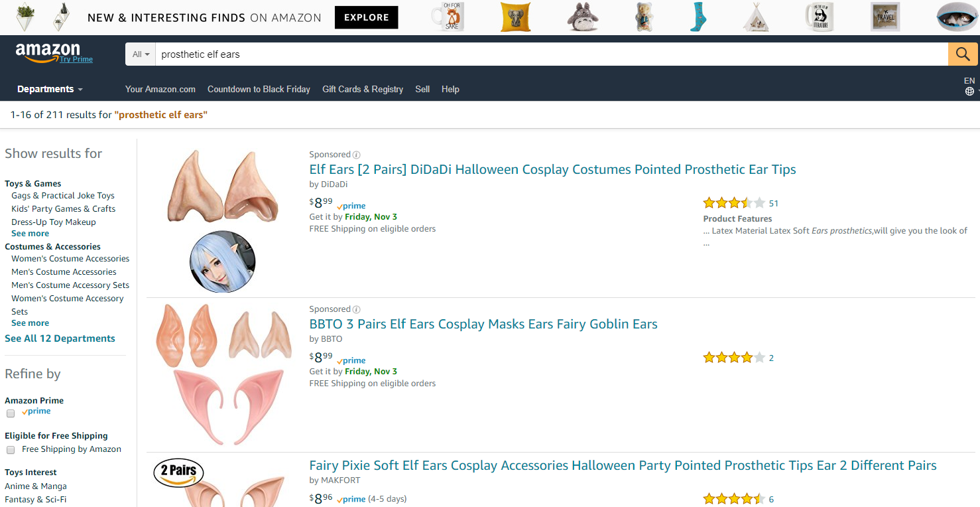The image size is (980, 507).
Task: Open See All 12 Departments link
Action: pos(60,338)
